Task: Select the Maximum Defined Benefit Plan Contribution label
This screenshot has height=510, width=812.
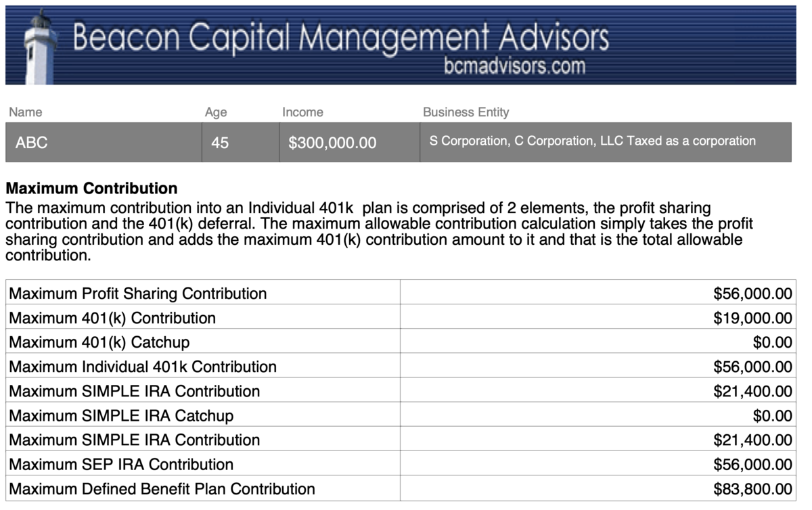Action: click(162, 488)
